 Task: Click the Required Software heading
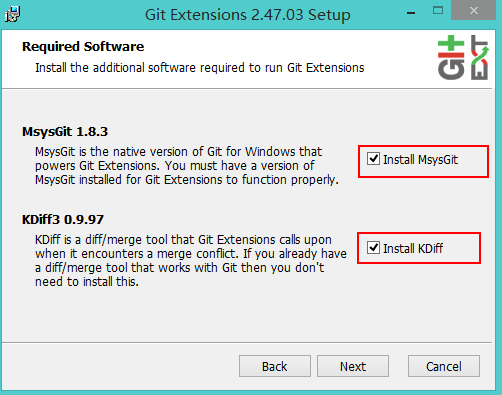[x=83, y=46]
